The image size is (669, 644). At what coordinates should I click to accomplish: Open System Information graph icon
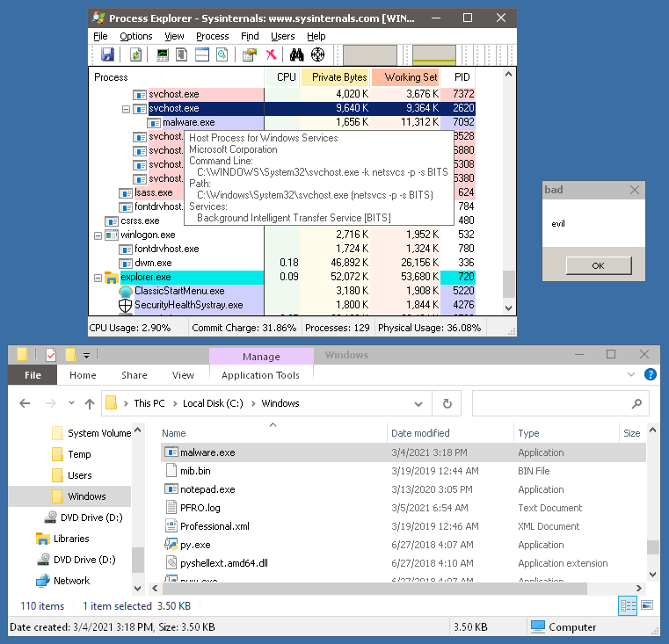pyautogui.click(x=163, y=54)
